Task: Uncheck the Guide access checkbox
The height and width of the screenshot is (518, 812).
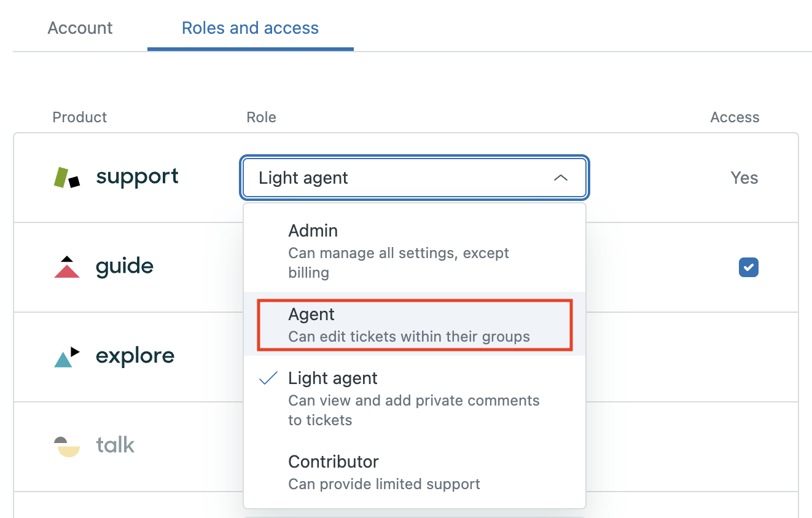Action: [x=748, y=267]
